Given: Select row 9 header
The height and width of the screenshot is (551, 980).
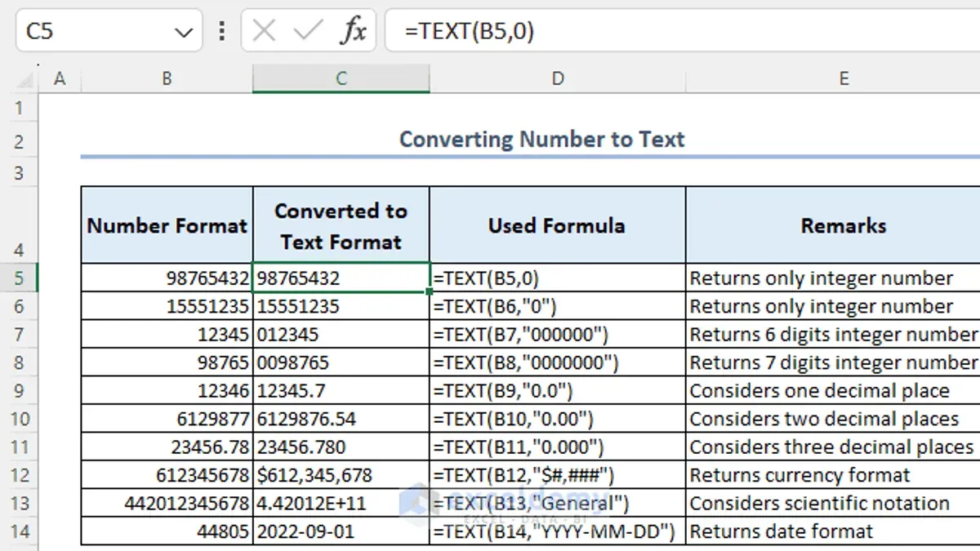Looking at the screenshot, I should [x=20, y=391].
